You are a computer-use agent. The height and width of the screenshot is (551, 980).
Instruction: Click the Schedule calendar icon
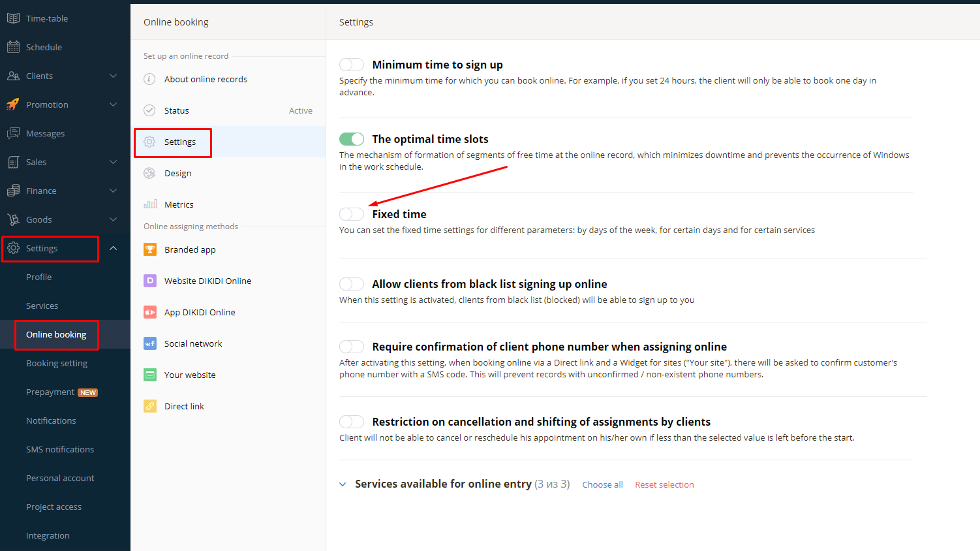pos(13,47)
